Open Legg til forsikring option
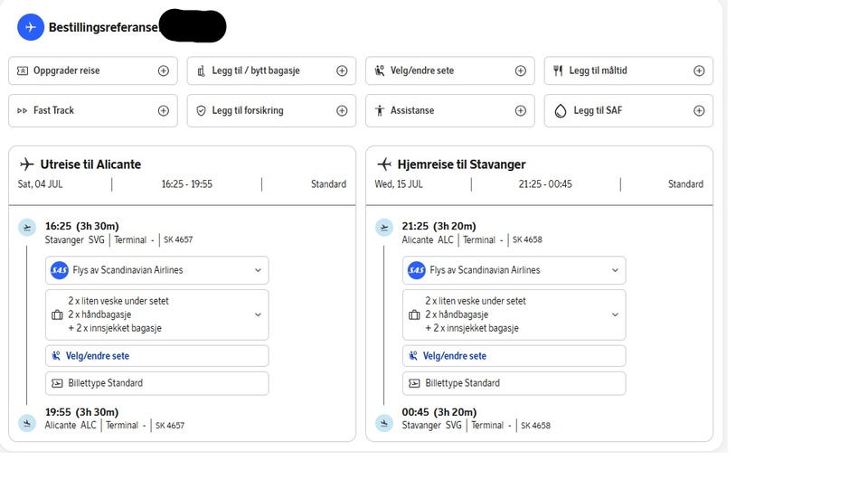The image size is (868, 488). point(272,110)
